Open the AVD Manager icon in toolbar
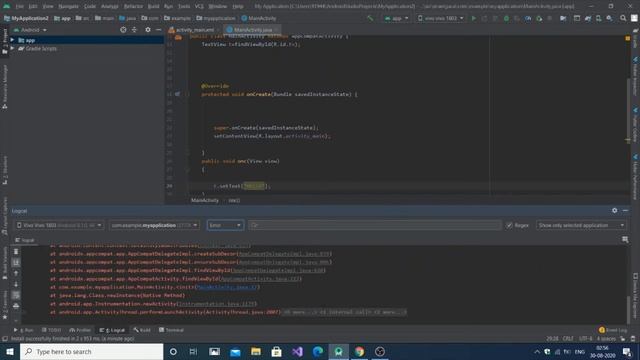This screenshot has height=360, width=640. pyautogui.click(x=598, y=18)
